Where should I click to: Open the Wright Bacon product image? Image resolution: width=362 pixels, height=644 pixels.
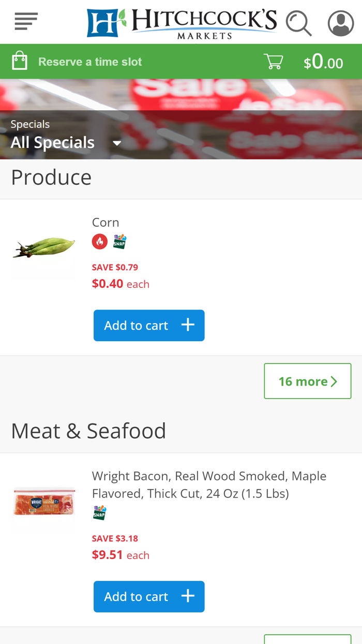point(44,502)
